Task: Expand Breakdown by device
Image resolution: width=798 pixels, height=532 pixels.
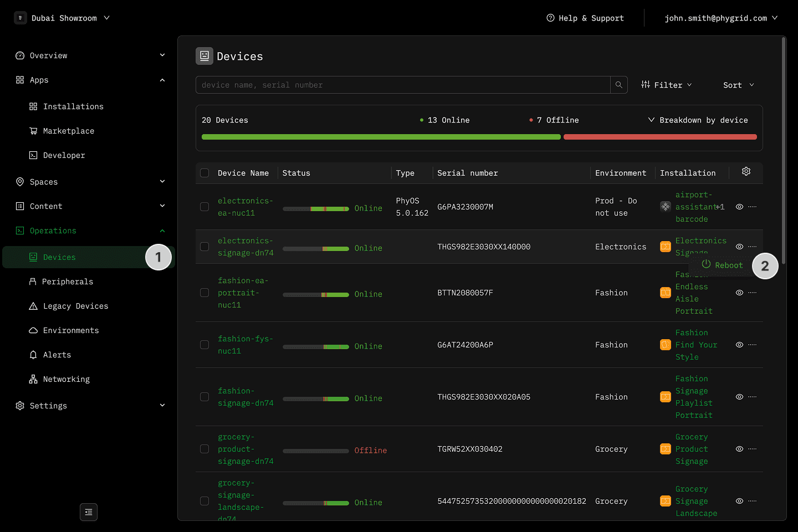Action: tap(698, 120)
